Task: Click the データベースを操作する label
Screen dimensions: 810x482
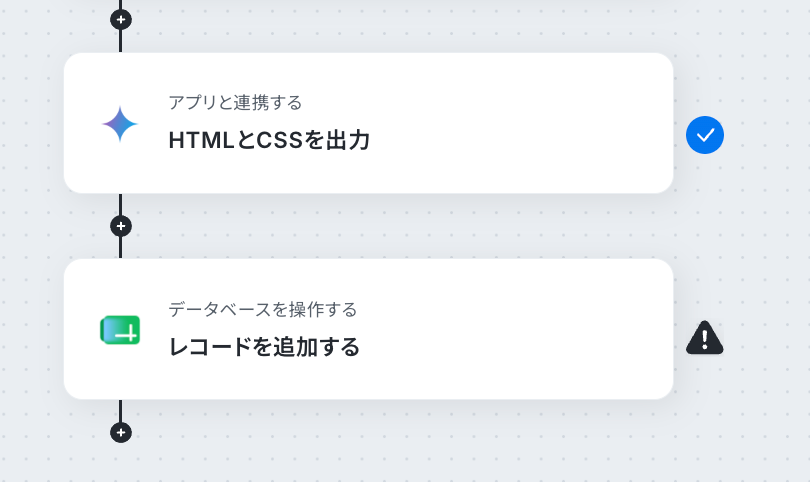Action: tap(262, 309)
